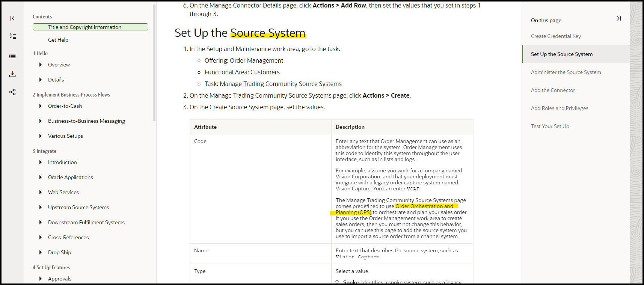This screenshot has height=285, width=644.
Task: Click the Type attribute cell
Action: click(x=261, y=274)
